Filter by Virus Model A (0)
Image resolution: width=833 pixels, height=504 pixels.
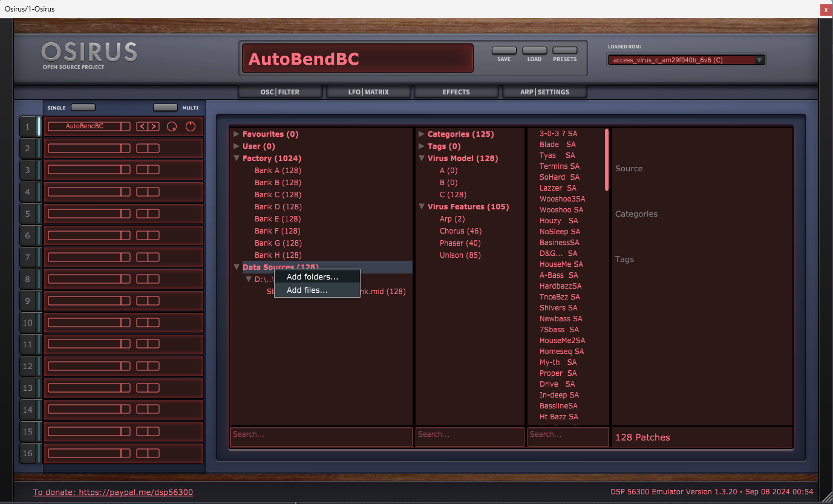tap(448, 171)
